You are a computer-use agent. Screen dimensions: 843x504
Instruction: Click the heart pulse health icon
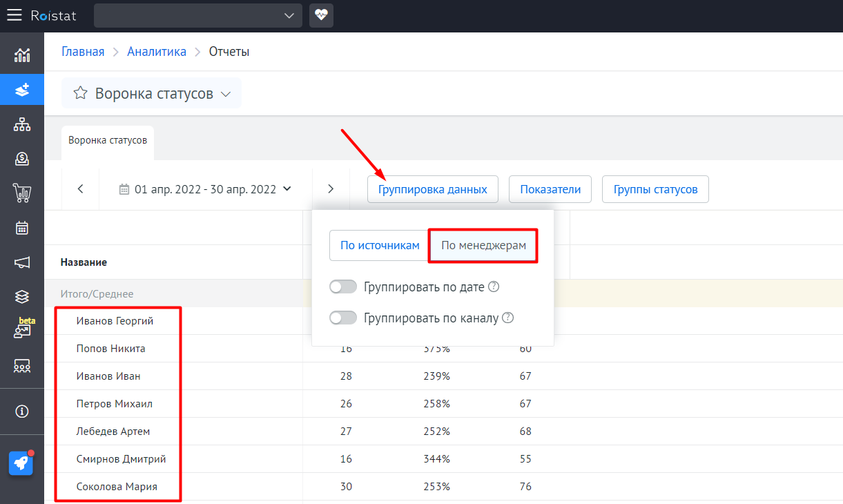click(x=321, y=15)
